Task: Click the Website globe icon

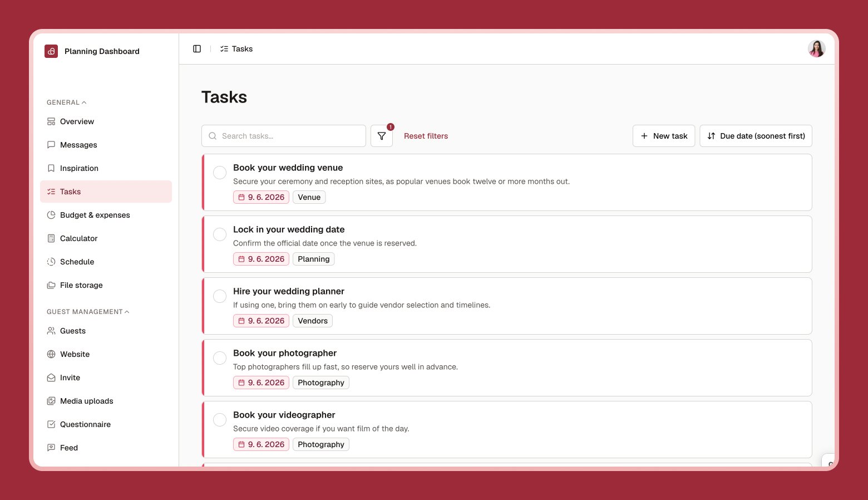Action: (51, 354)
